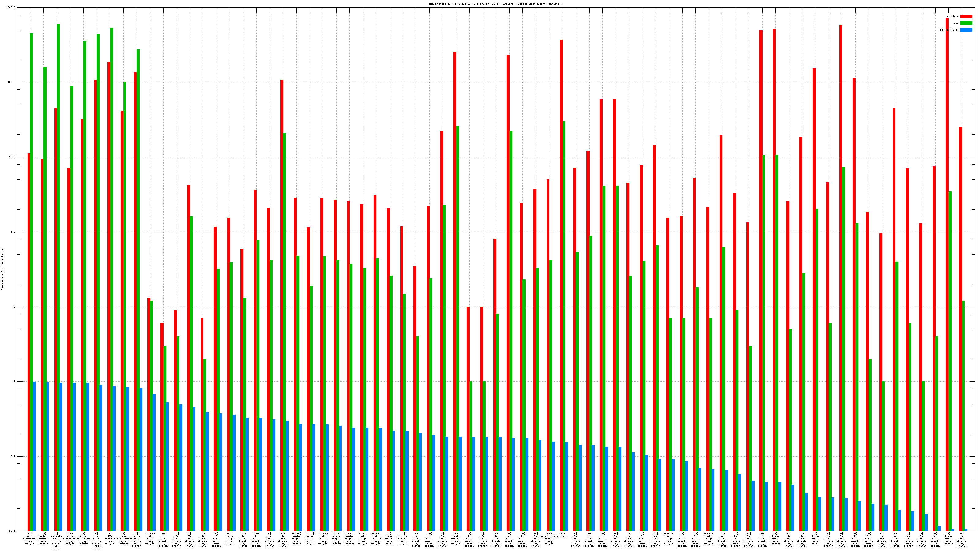Click the 10000 y-axis tick label
The image size is (980, 551).
coord(12,82)
